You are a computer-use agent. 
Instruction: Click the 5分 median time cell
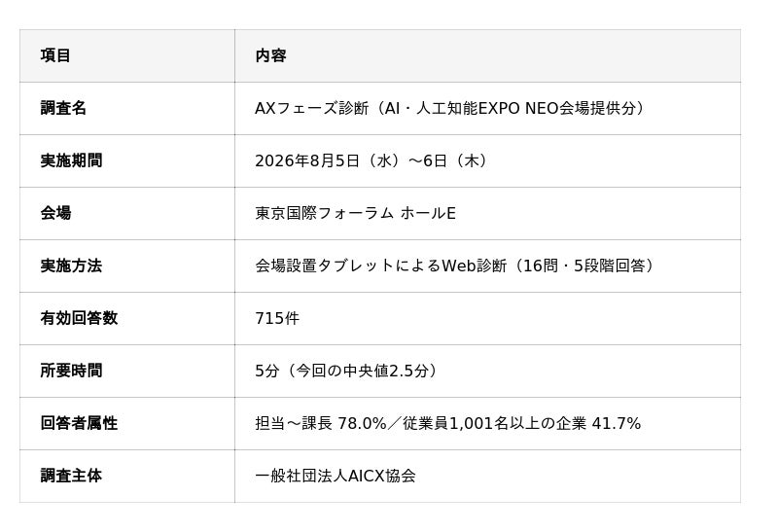pos(488,372)
